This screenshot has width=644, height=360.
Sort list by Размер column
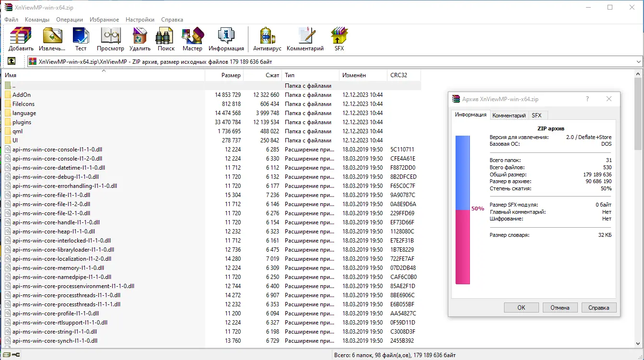(224, 75)
